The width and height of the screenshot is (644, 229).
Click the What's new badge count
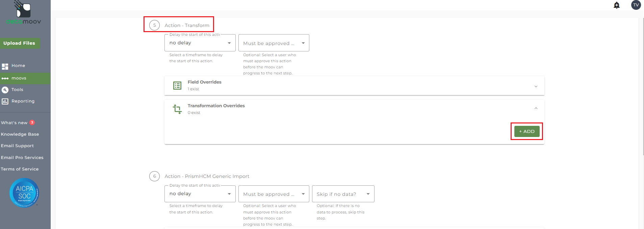[x=32, y=122]
